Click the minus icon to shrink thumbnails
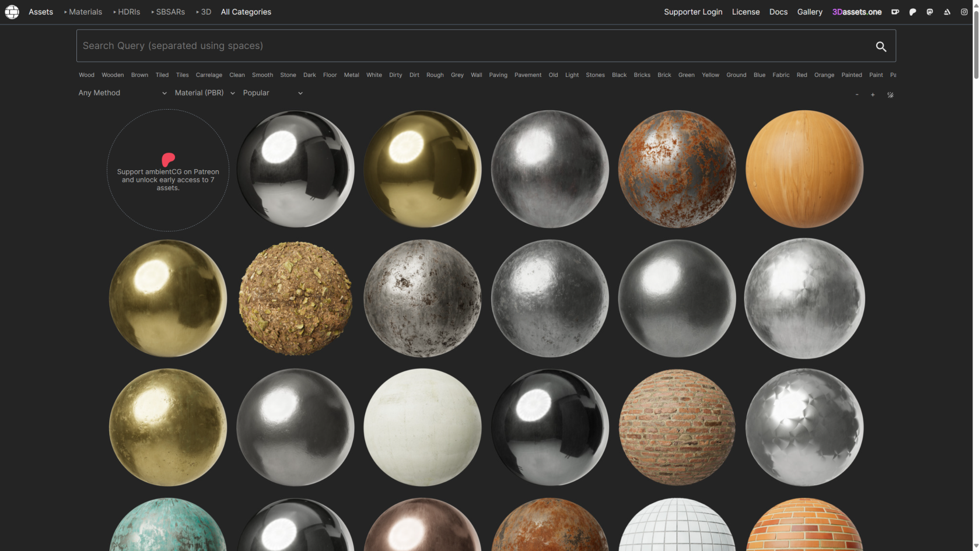This screenshot has height=551, width=980. click(x=857, y=94)
